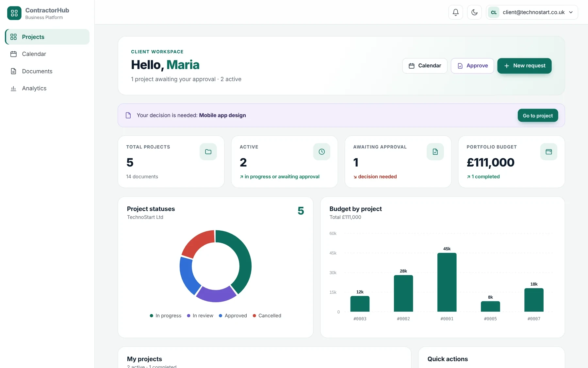Open Analytics in the sidebar

[47, 88]
